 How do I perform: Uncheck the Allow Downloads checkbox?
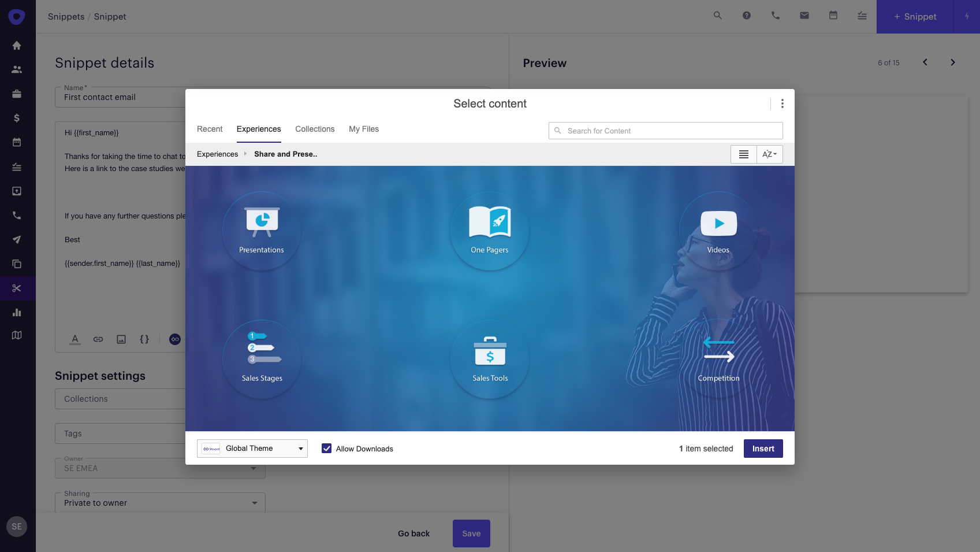point(327,449)
